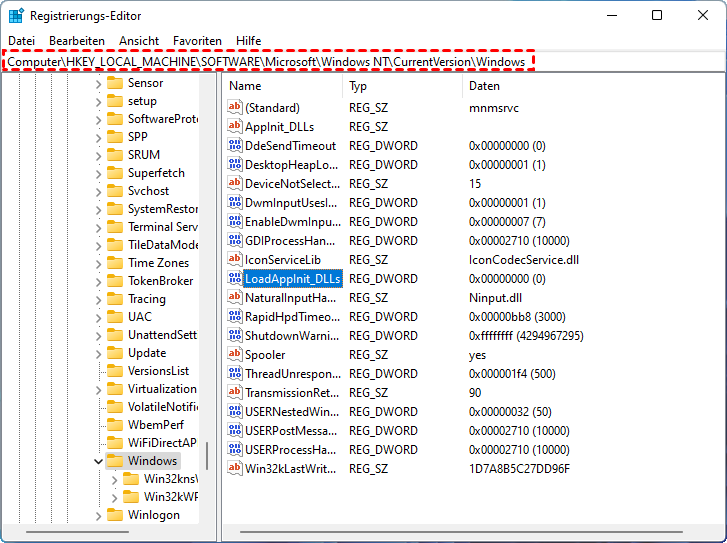Select the TokenBroker key

[x=160, y=281]
